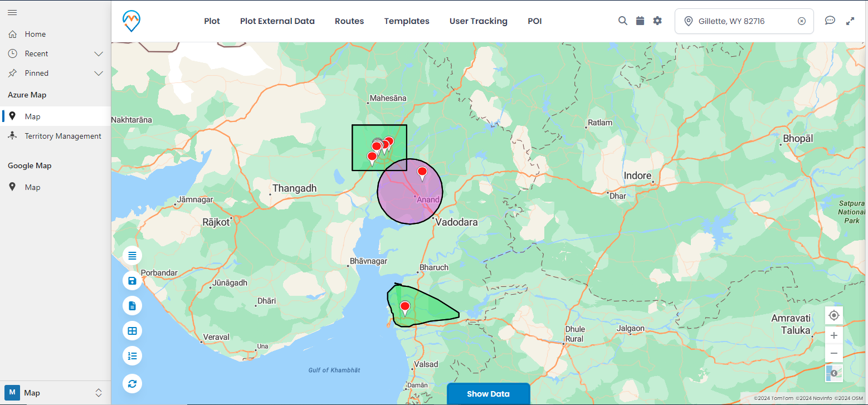Screen dimensions: 868x405
Task: Select Map under Azure Map
Action: click(x=56, y=116)
